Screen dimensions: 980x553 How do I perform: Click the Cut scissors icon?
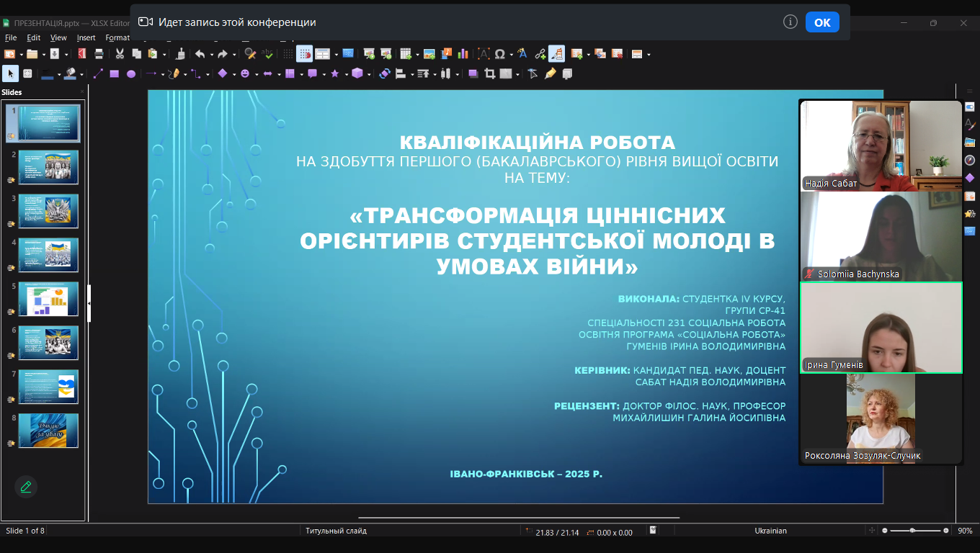120,54
